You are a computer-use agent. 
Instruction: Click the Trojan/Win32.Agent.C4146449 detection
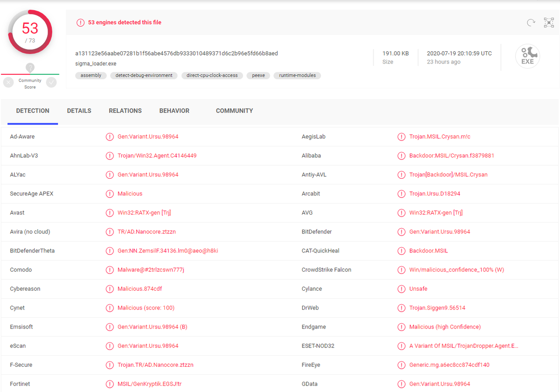coord(157,156)
